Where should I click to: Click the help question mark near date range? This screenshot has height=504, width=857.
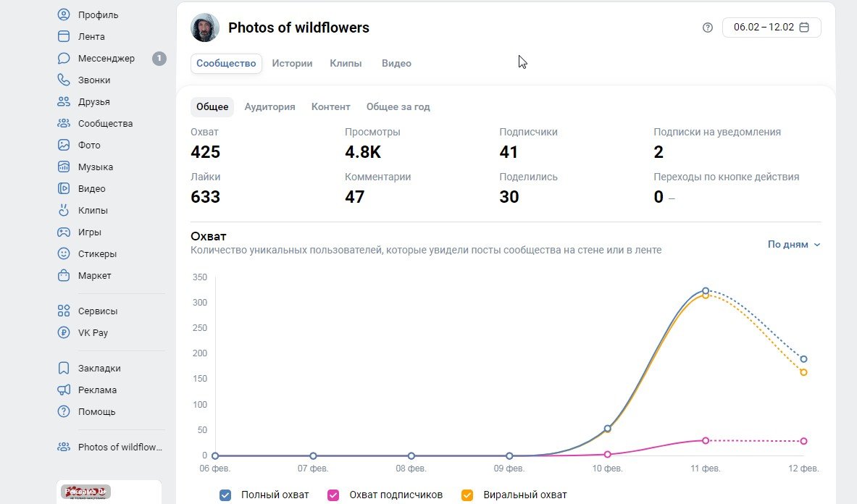click(x=708, y=28)
